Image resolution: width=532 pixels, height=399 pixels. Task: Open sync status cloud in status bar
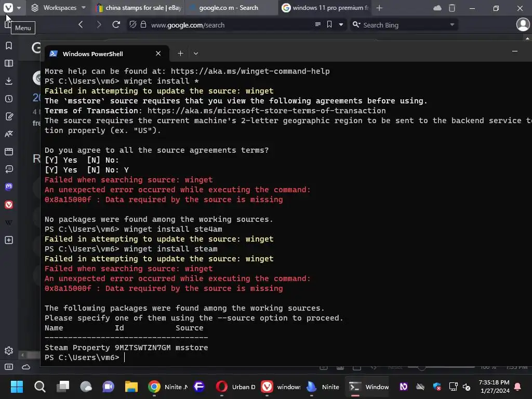pos(26,367)
